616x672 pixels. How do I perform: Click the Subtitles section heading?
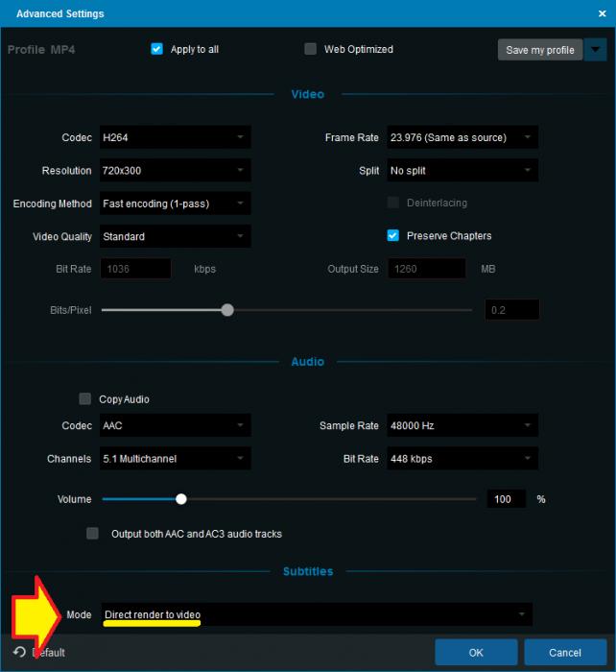(x=308, y=571)
